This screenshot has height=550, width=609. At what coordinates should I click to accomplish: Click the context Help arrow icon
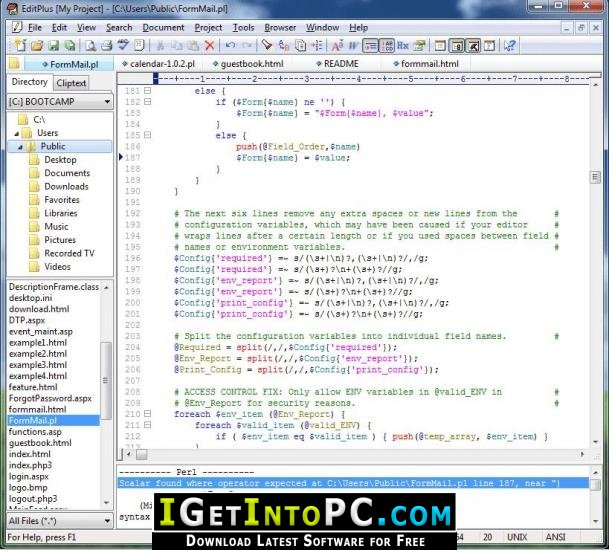509,45
